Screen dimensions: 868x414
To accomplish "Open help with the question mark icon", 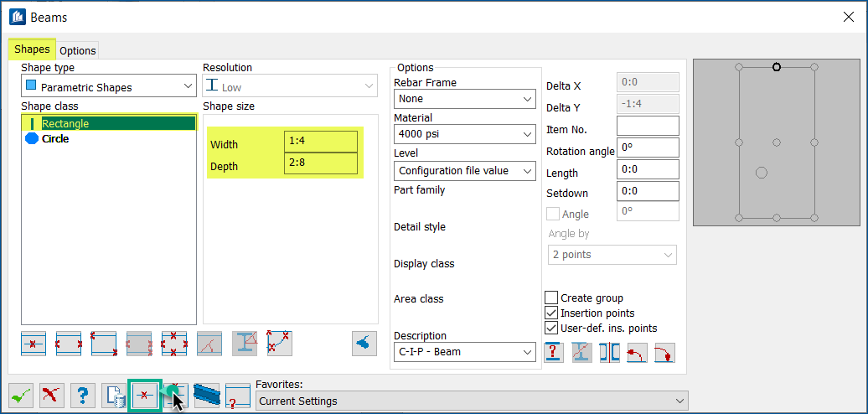I will 81,395.
